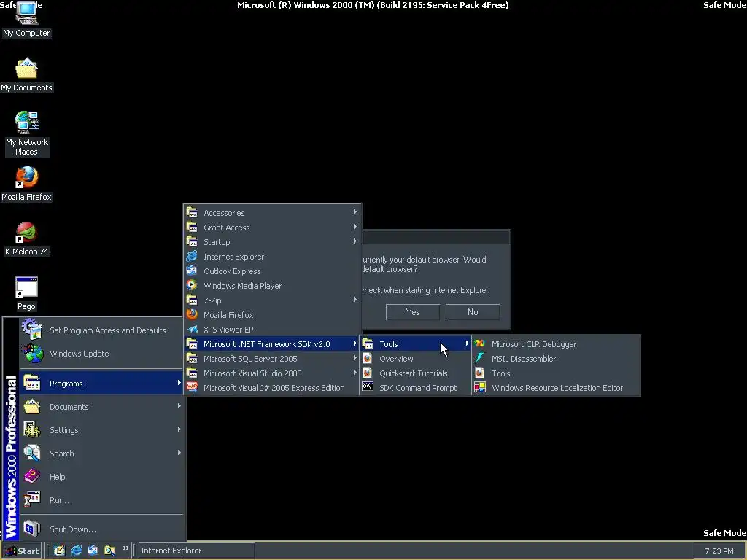Launch Mozilla Firefox from Programs menu
This screenshot has width=747, height=560.
pyautogui.click(x=272, y=315)
